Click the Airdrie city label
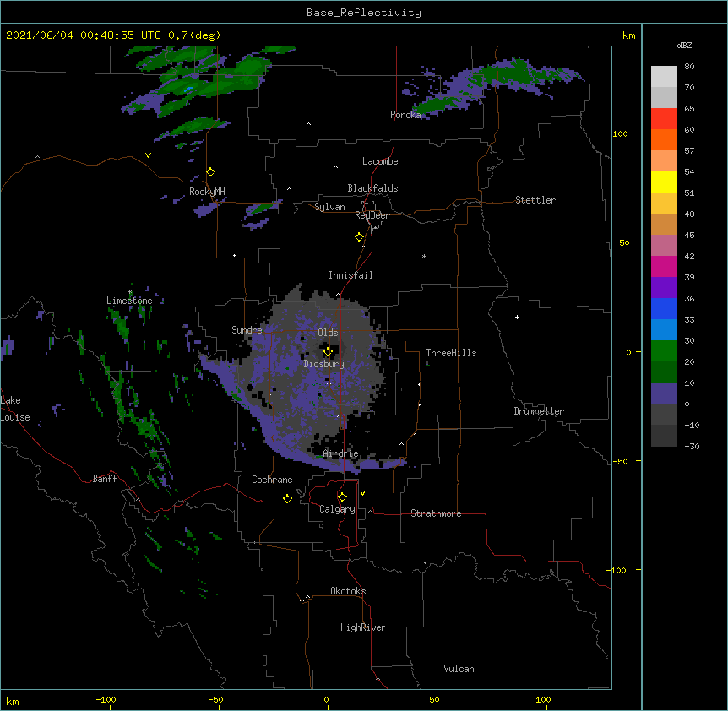The image size is (728, 711). point(341,453)
